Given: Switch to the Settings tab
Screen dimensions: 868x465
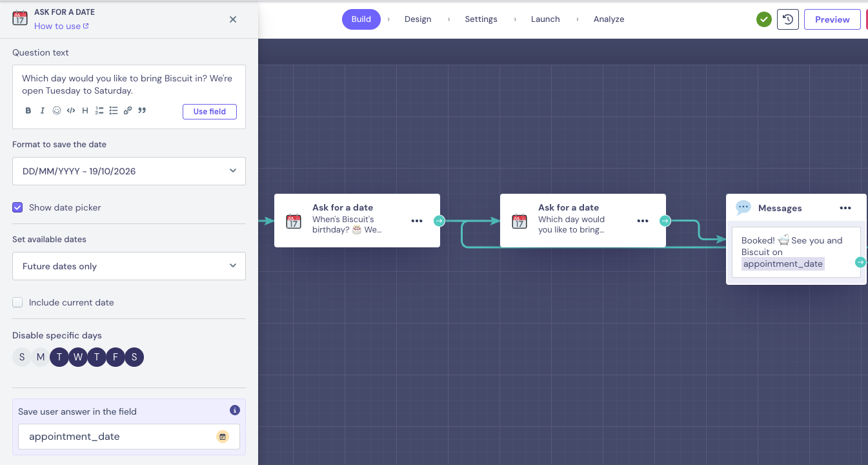Looking at the screenshot, I should 481,19.
